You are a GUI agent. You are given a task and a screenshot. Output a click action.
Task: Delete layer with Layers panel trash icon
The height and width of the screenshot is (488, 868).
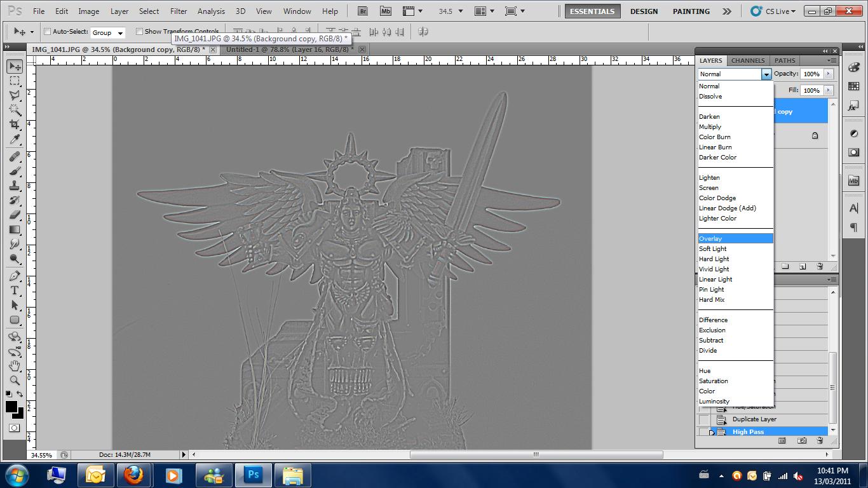coord(820,266)
